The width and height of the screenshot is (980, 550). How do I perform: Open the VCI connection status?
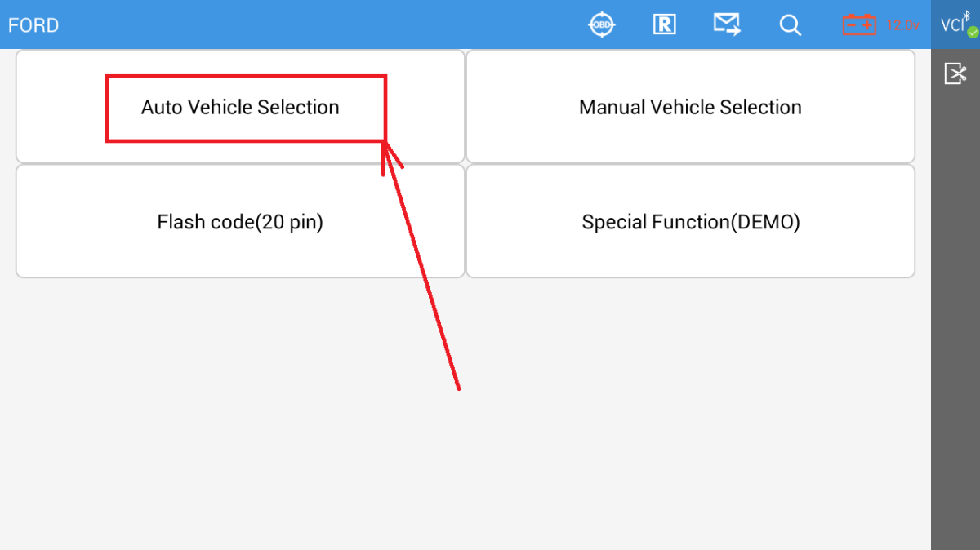952,24
